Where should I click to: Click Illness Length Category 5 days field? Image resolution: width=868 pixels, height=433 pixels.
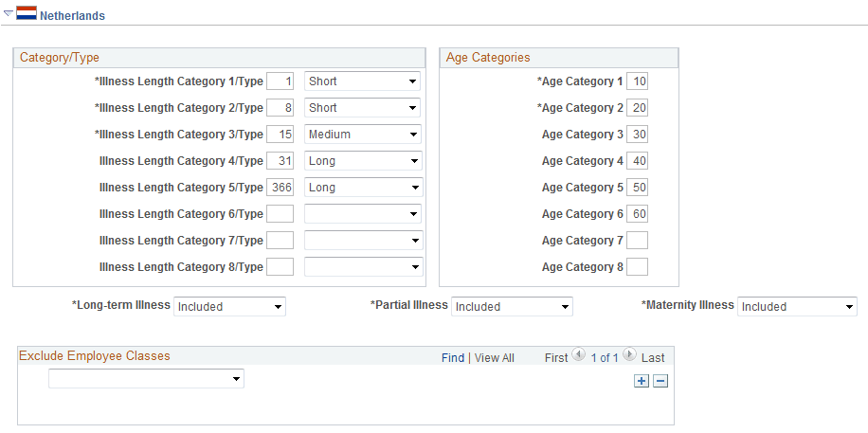tap(280, 188)
